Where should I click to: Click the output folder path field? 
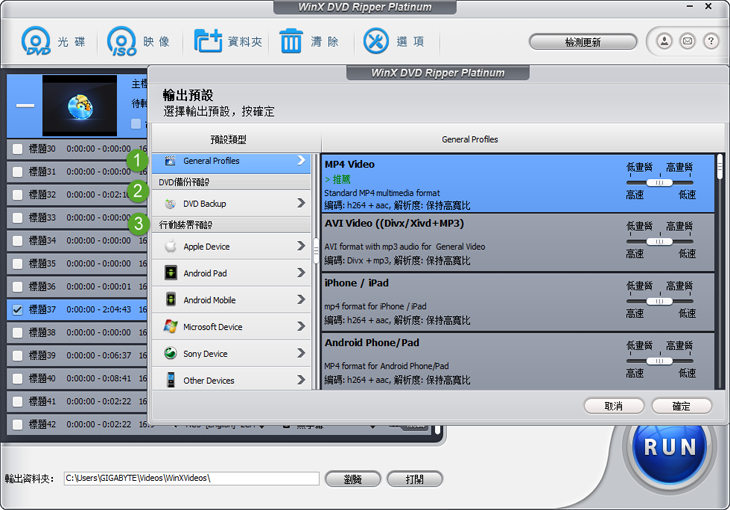coord(191,479)
